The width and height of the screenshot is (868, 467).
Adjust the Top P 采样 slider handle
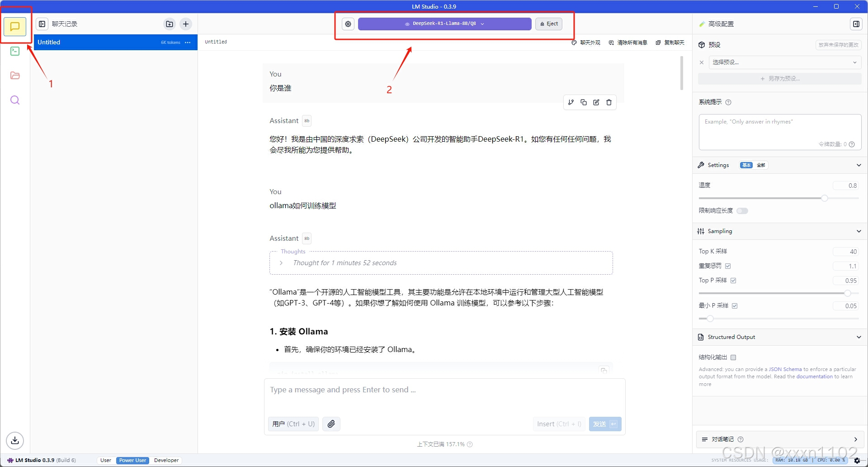(848, 293)
